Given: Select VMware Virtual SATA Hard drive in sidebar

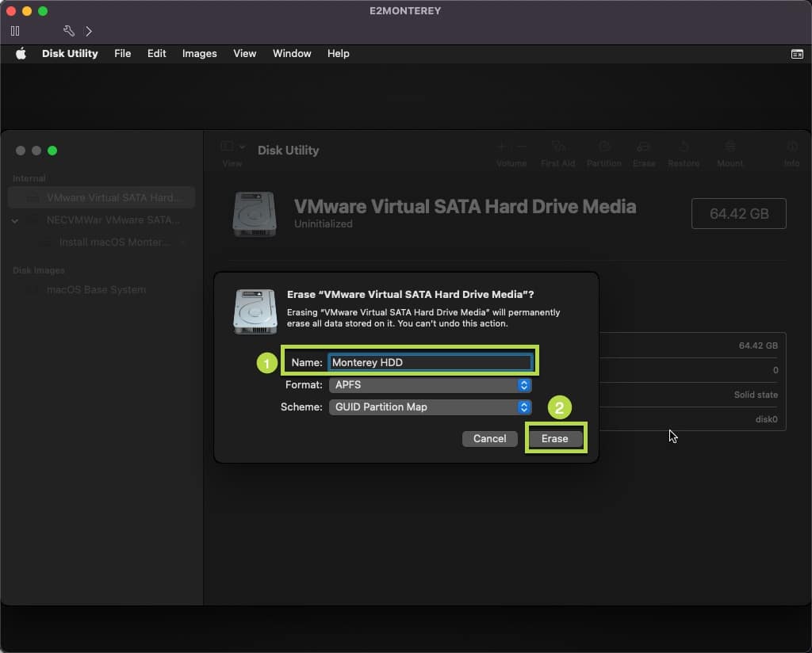Looking at the screenshot, I should click(102, 197).
